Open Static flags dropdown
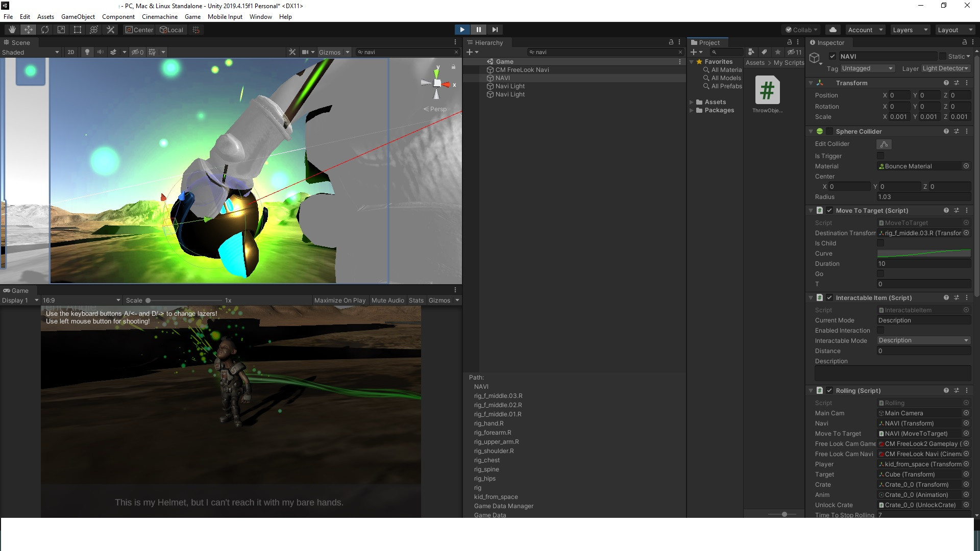The width and height of the screenshot is (980, 551). coord(967,57)
